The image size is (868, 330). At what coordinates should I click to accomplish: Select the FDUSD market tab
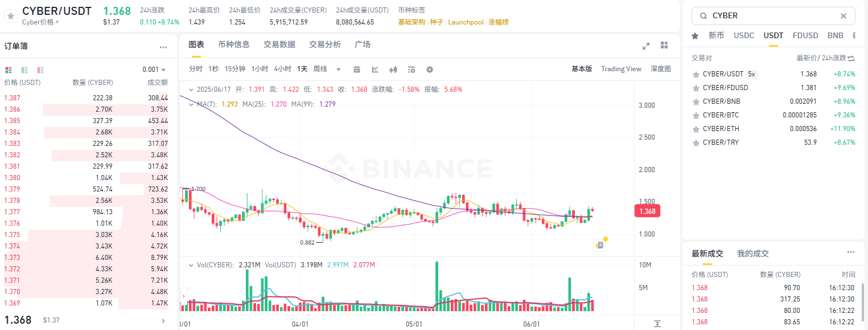(x=805, y=35)
